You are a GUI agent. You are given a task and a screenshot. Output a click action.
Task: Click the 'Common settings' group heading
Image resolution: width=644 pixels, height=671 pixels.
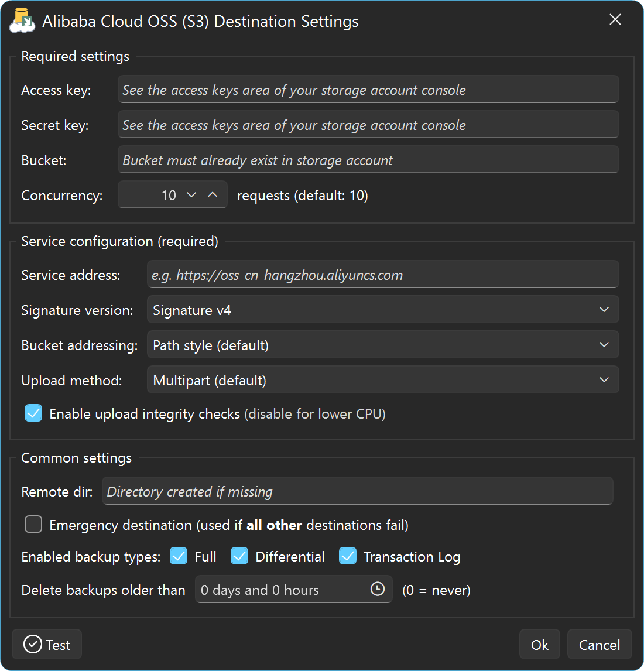77,458
